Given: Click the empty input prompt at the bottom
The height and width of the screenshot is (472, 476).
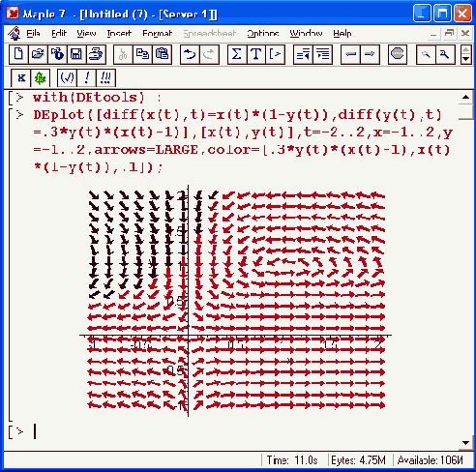Looking at the screenshot, I should pyautogui.click(x=35, y=431).
